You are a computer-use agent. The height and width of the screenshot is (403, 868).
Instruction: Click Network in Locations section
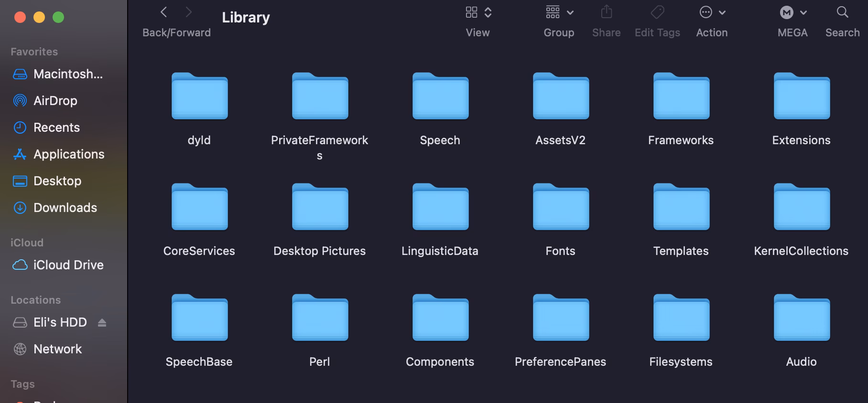[x=57, y=349]
